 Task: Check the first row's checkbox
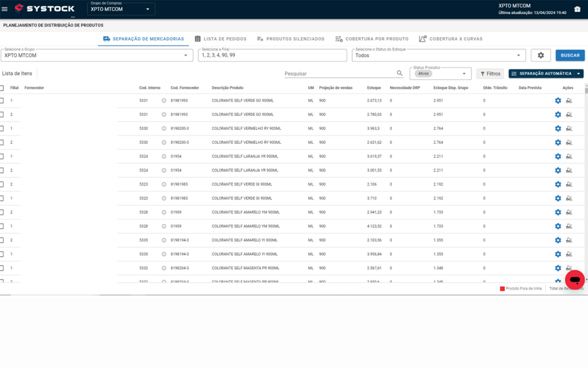coord(2,101)
